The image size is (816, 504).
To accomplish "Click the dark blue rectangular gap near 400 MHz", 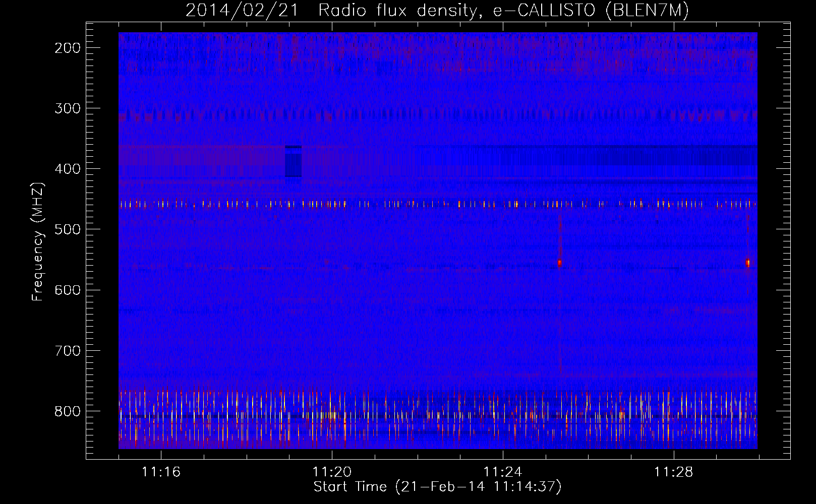I will [293, 161].
